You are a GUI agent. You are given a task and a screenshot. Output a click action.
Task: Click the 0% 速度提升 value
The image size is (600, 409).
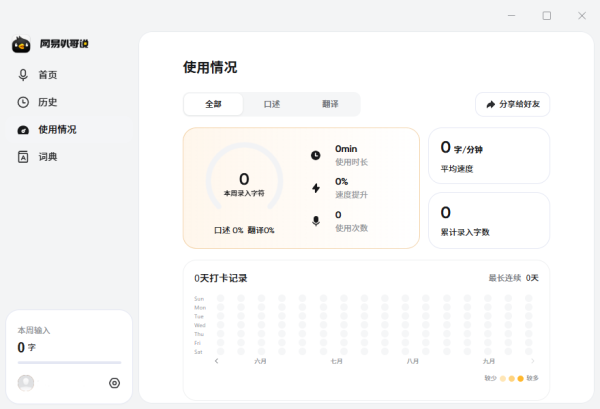click(341, 181)
